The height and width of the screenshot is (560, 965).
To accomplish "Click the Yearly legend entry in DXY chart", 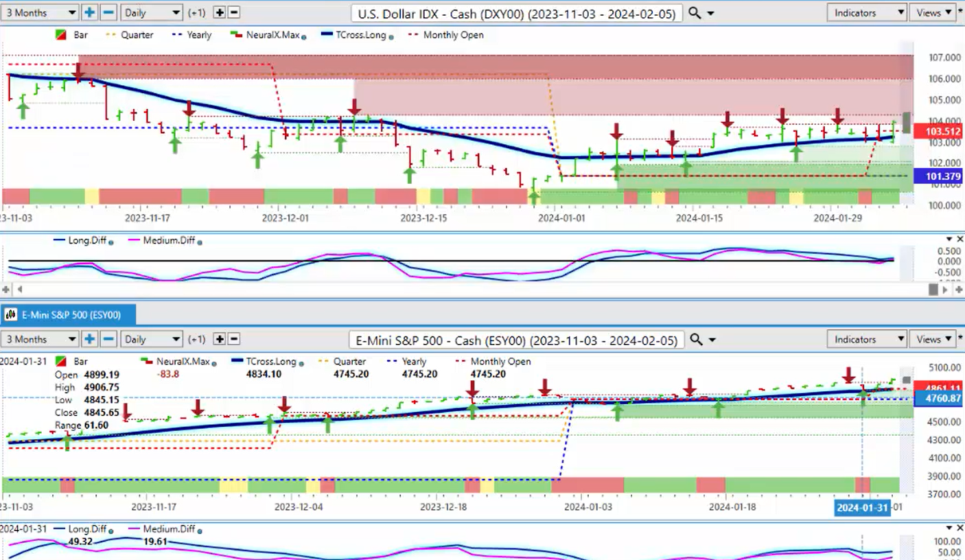I will point(190,35).
